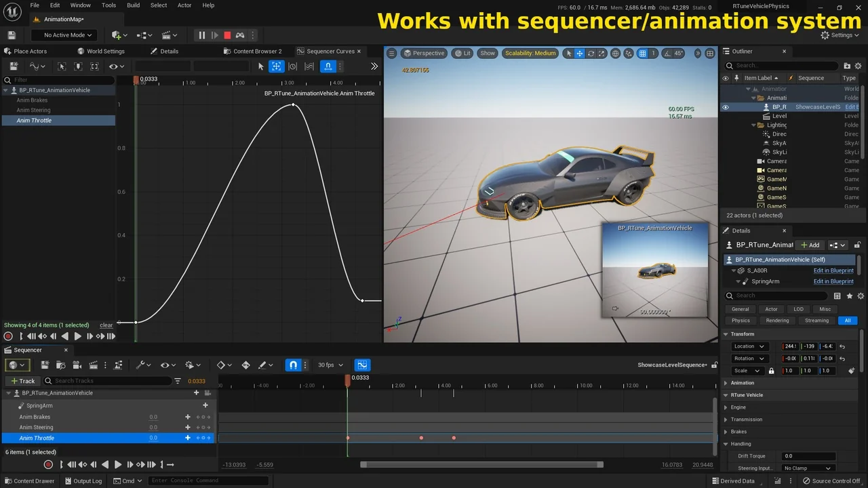Open the No Active Mode dropdown
Screen dimensions: 868x488
click(x=68, y=35)
